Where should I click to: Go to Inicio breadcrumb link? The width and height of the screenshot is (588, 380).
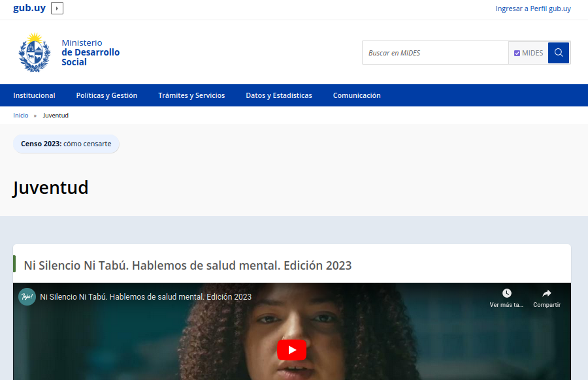[21, 116]
